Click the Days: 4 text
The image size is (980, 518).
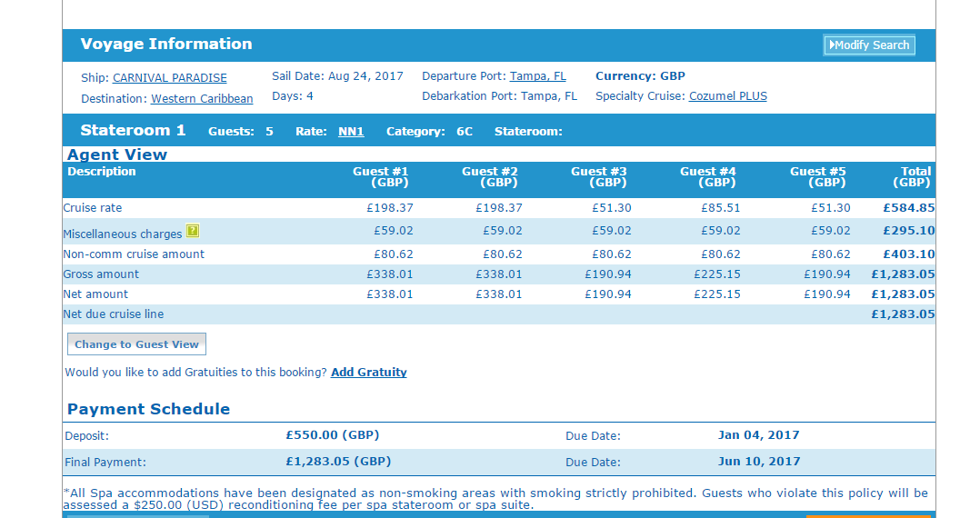click(293, 96)
